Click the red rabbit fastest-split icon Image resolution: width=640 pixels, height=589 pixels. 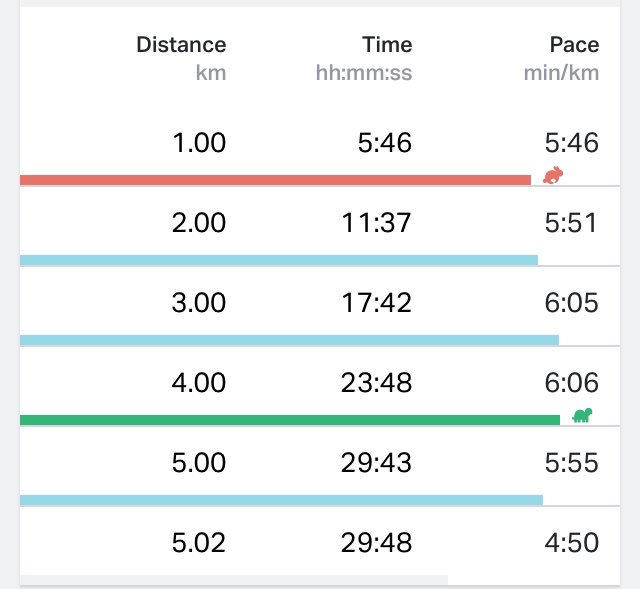point(553,175)
